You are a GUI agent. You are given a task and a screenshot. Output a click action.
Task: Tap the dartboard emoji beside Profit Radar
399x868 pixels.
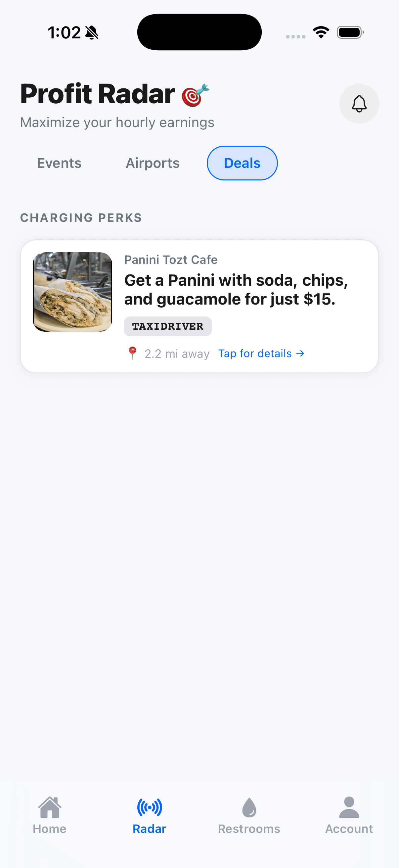pos(195,95)
